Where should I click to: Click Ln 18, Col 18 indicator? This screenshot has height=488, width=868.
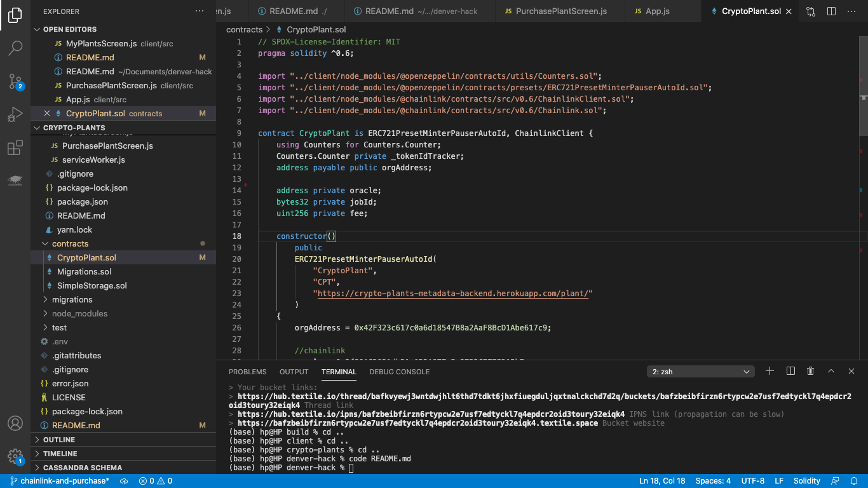(x=662, y=481)
